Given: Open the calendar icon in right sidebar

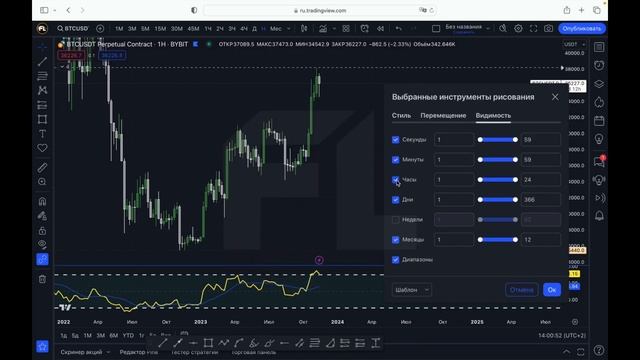Looking at the screenshot, I should click(x=599, y=120).
